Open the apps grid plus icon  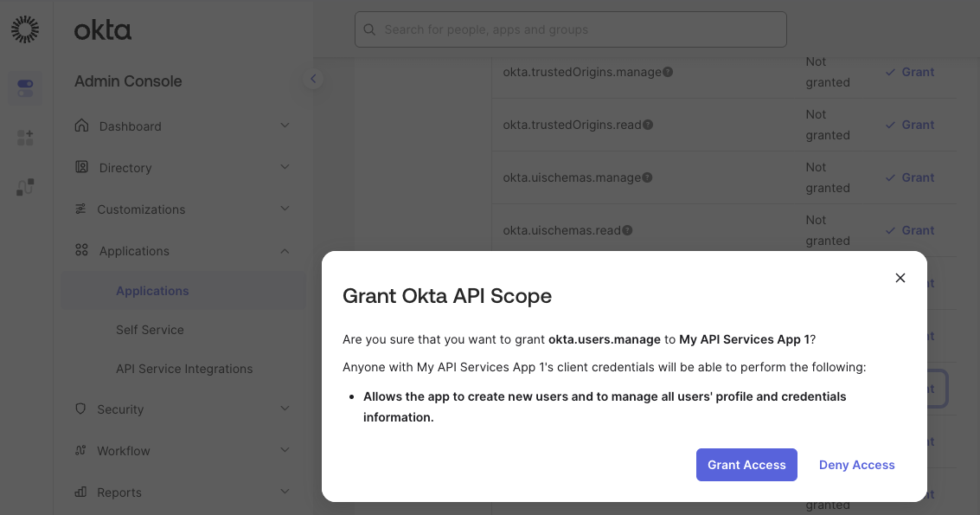25,138
